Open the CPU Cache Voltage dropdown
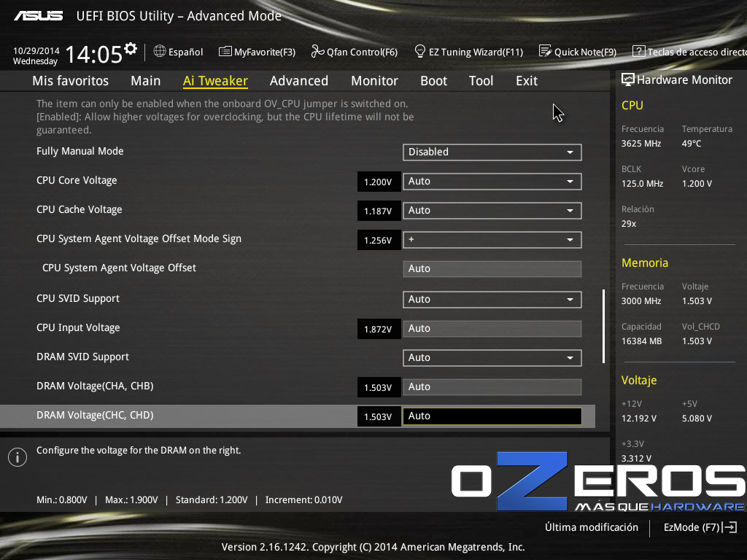Viewport: 747px width, 560px height. 492,211
